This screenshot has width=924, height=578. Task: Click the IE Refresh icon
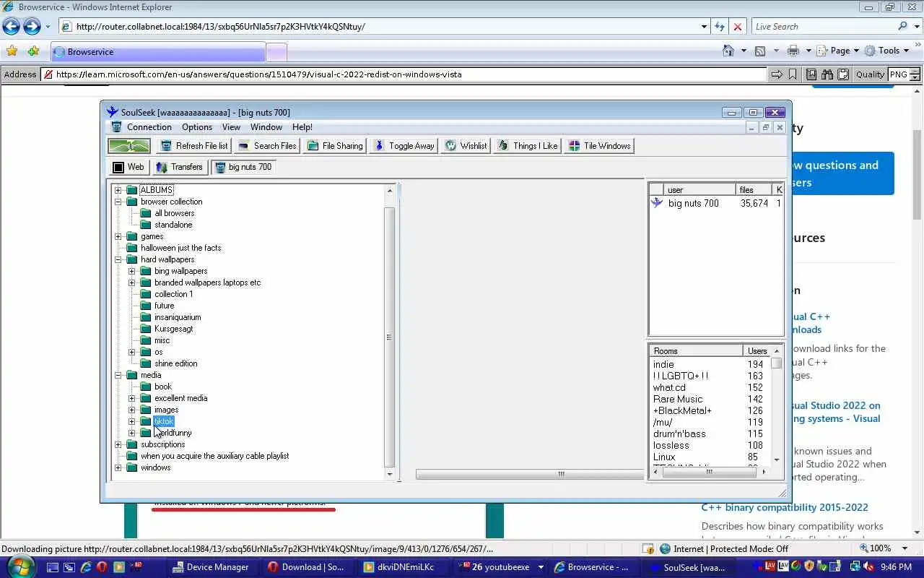[x=719, y=27]
